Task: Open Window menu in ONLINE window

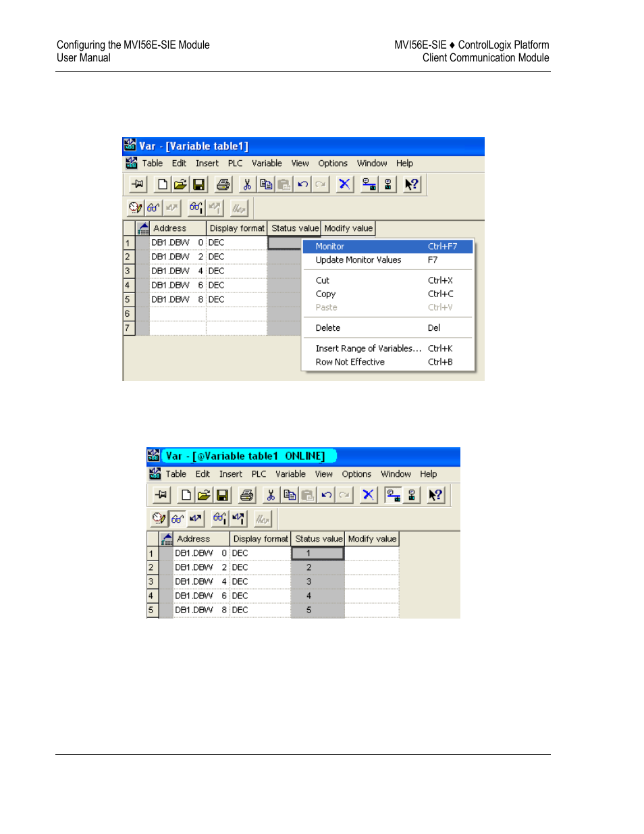Action: tap(396, 474)
